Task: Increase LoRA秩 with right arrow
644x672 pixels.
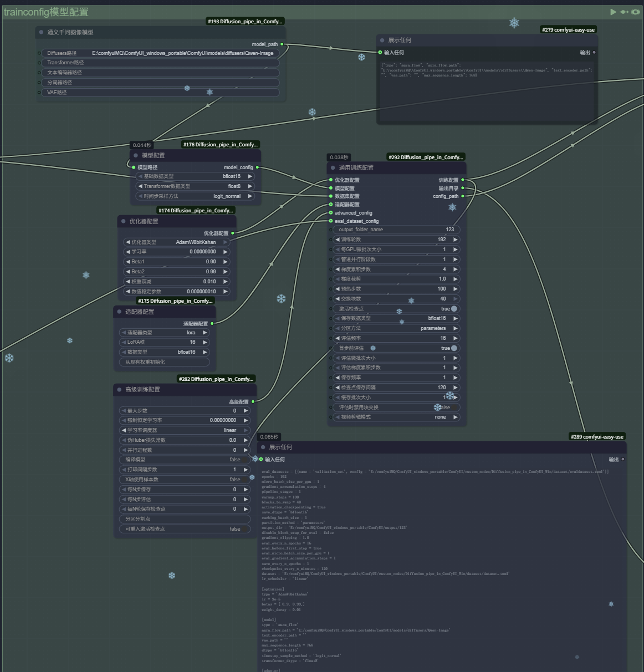Action: [205, 342]
